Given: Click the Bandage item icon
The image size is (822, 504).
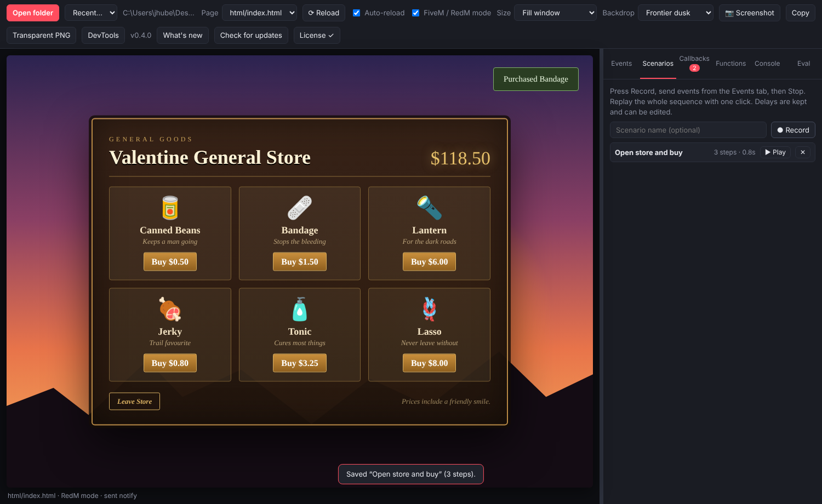Looking at the screenshot, I should tap(300, 208).
